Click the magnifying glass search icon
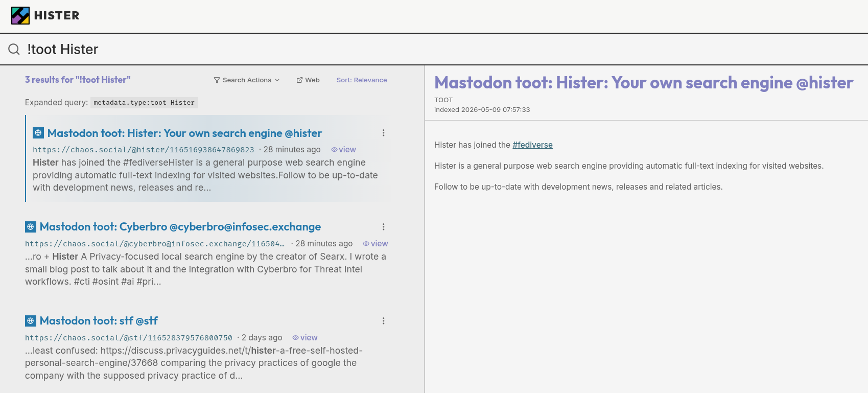 (14, 49)
